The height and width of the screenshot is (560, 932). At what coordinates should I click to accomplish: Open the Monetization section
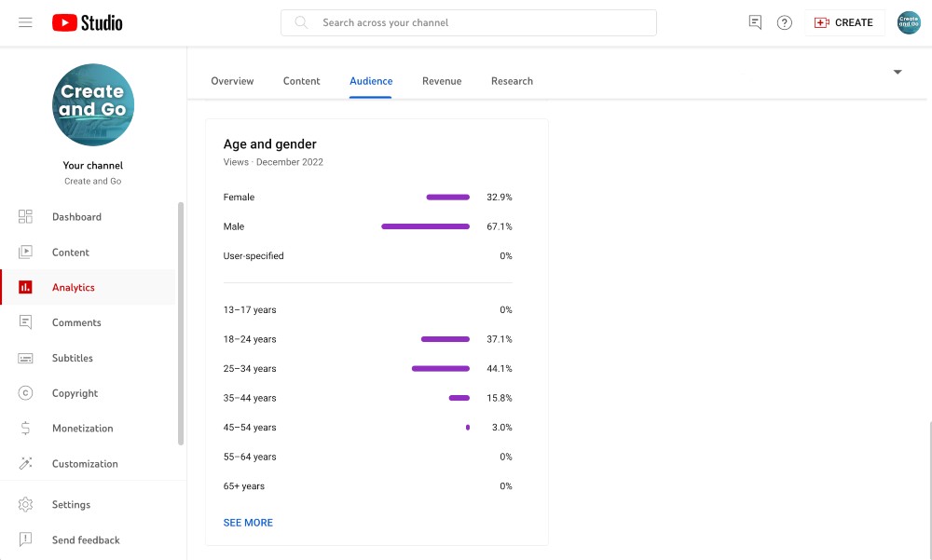(x=82, y=428)
